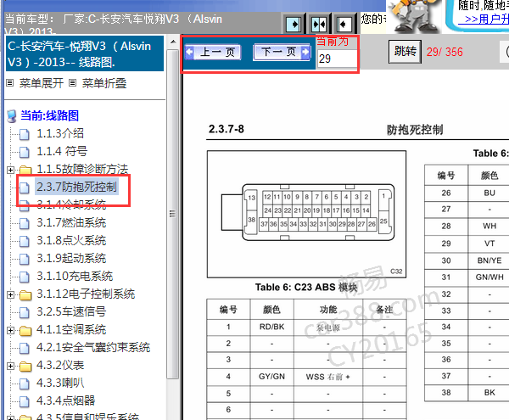Click folder icon of 4.3.2仪表
Viewport: 509px width, 420px height.
click(25, 367)
